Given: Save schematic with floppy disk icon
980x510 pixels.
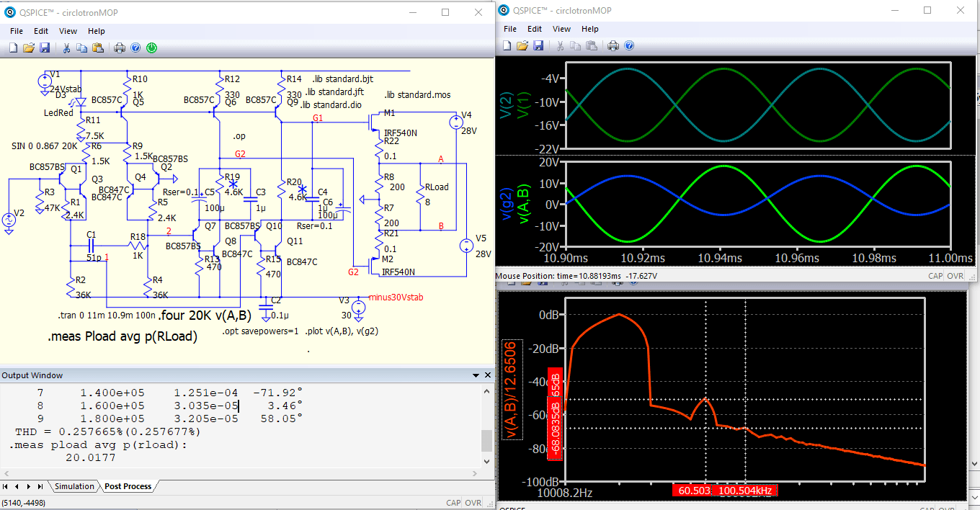Looking at the screenshot, I should click(x=45, y=48).
